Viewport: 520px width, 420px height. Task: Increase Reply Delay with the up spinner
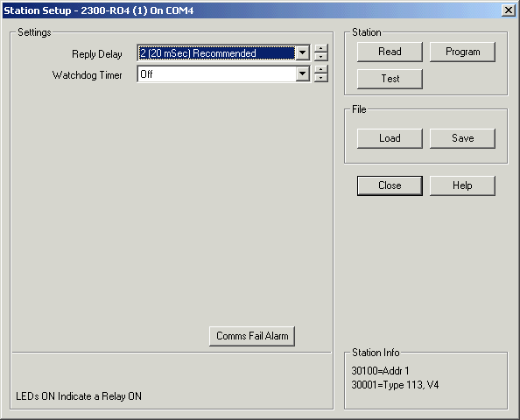point(320,48)
